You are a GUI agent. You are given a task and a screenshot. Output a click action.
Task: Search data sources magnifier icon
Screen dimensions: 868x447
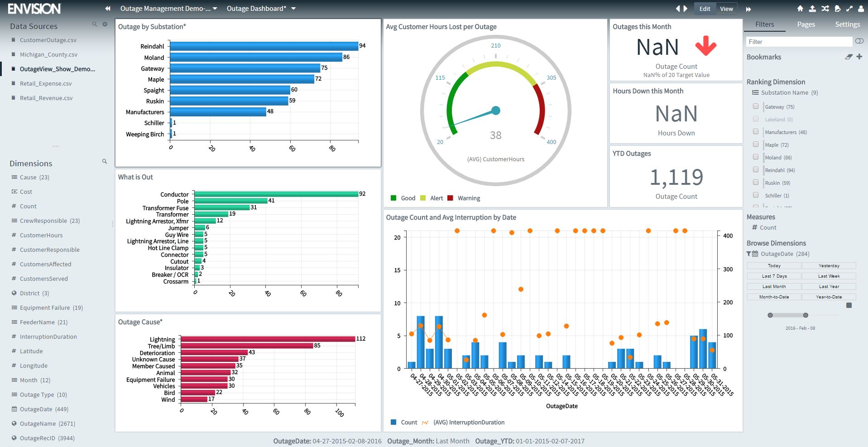pyautogui.click(x=95, y=24)
